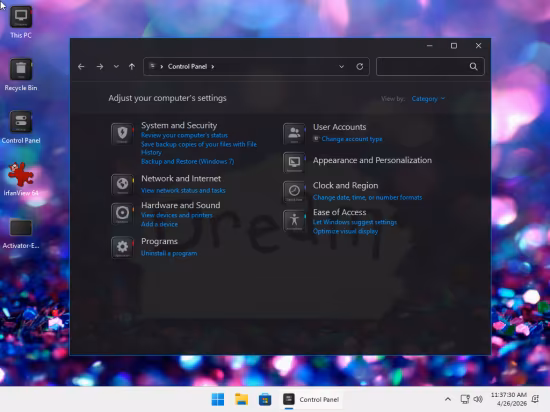Click the Control Panel breadcrumb text
The height and width of the screenshot is (412, 550).
187,67
